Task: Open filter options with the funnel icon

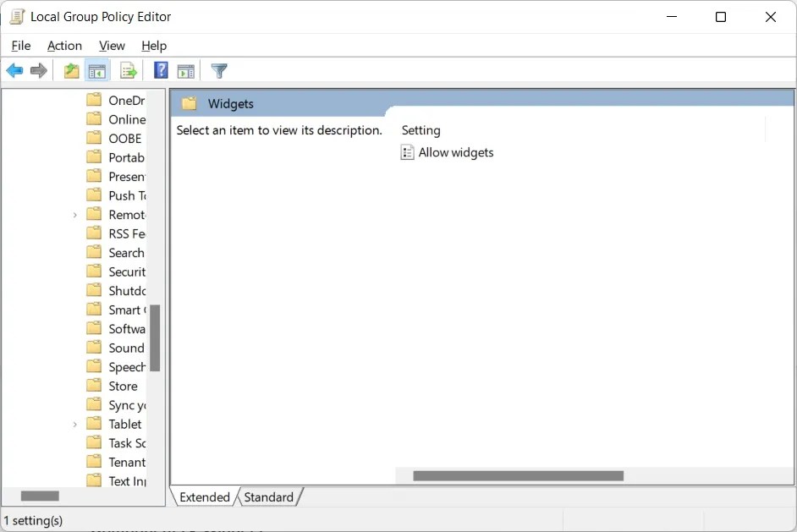Action: tap(219, 70)
